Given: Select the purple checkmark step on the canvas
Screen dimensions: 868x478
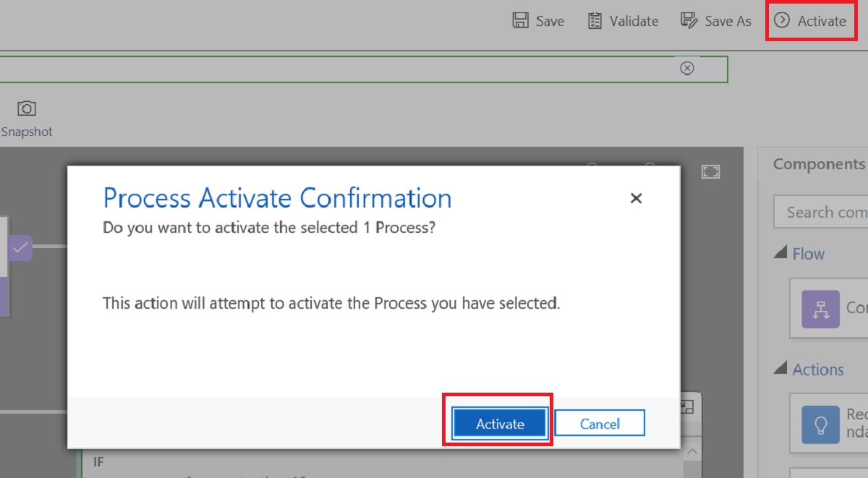Looking at the screenshot, I should 20,247.
